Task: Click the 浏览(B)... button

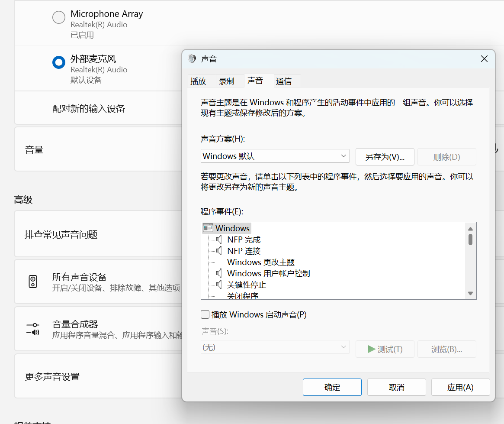Action: click(x=446, y=349)
